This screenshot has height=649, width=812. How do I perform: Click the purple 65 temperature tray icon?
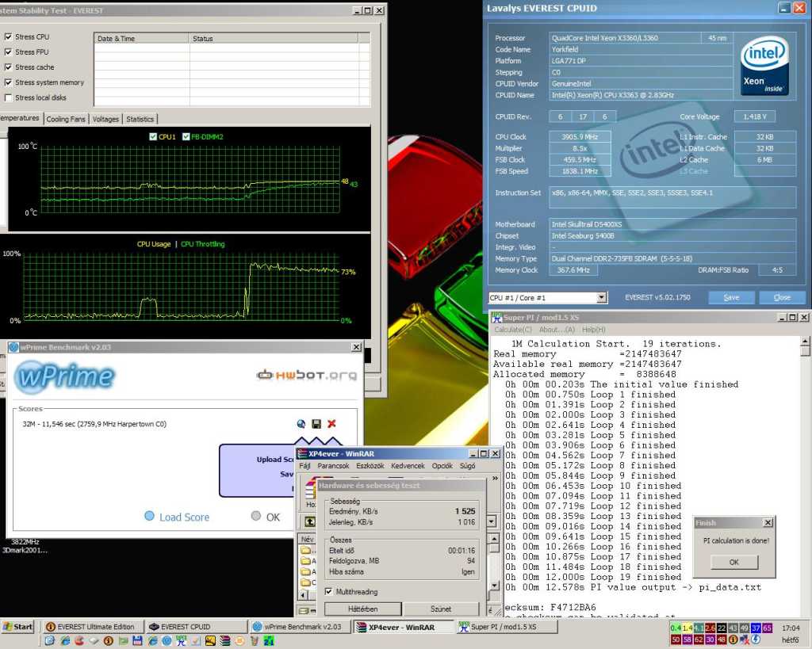(x=767, y=628)
